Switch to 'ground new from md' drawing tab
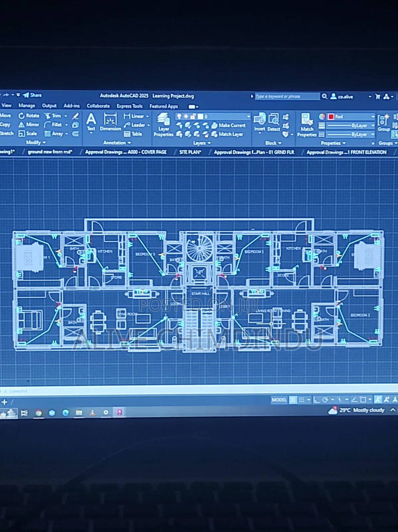The image size is (398, 532). [x=50, y=152]
